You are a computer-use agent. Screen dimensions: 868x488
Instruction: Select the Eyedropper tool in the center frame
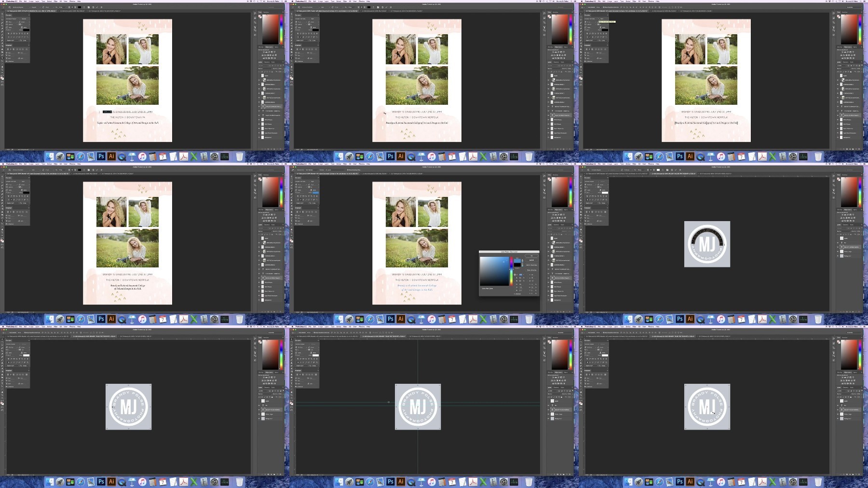click(292, 191)
